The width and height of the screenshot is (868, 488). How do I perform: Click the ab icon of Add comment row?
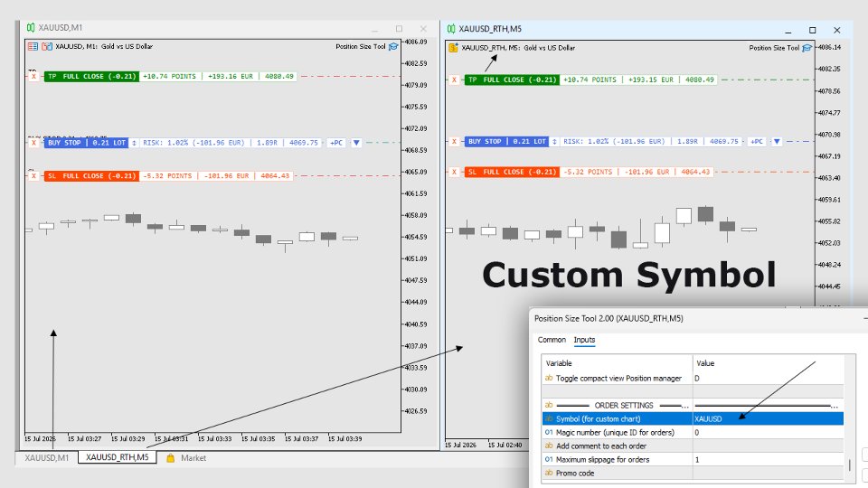click(549, 446)
